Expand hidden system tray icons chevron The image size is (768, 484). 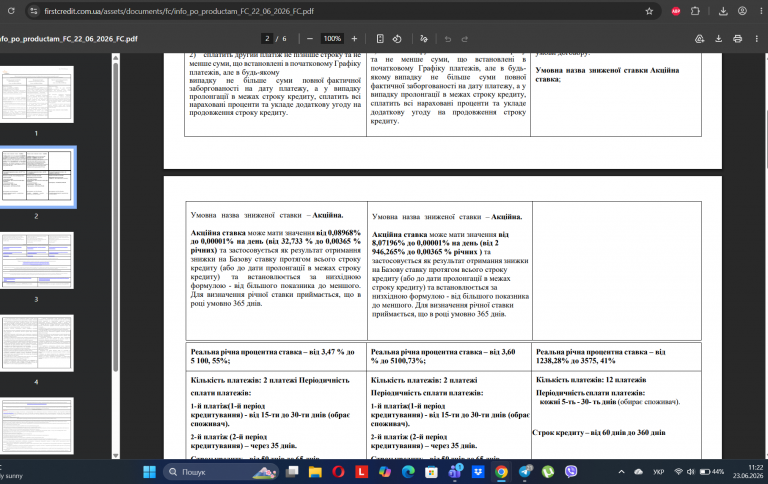[621, 472]
